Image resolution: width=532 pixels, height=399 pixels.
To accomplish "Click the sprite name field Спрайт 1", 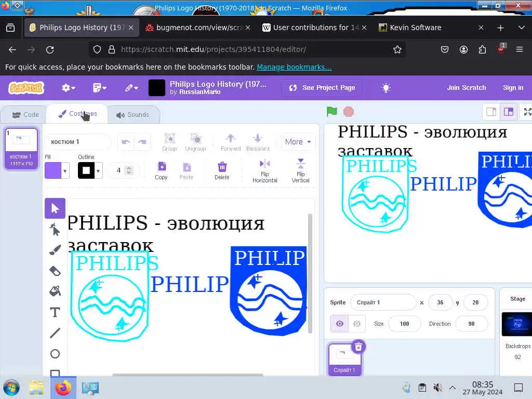I will (383, 302).
